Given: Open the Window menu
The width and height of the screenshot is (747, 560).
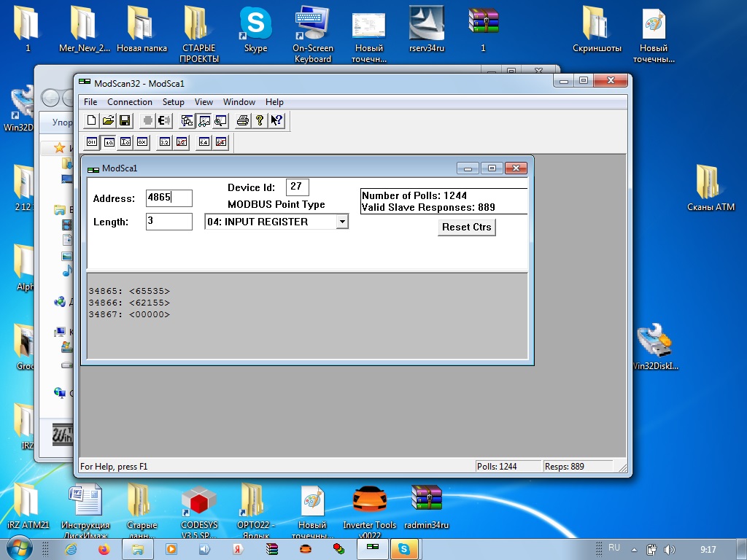Looking at the screenshot, I should coord(239,102).
